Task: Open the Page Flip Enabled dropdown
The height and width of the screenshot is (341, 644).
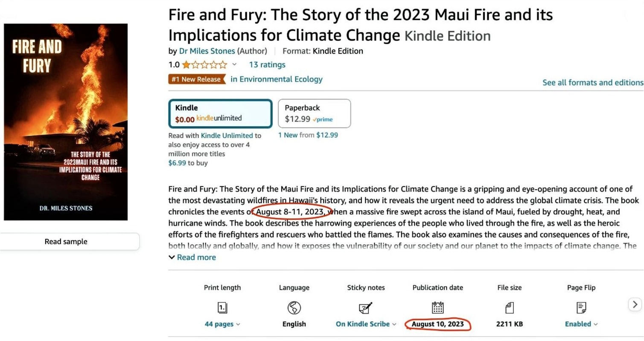Action: tap(581, 324)
